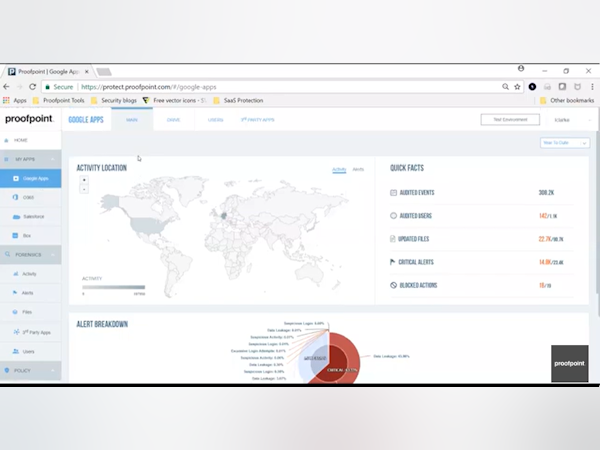Click the Updated Files document icon
This screenshot has width=600, height=450.
[x=393, y=239]
